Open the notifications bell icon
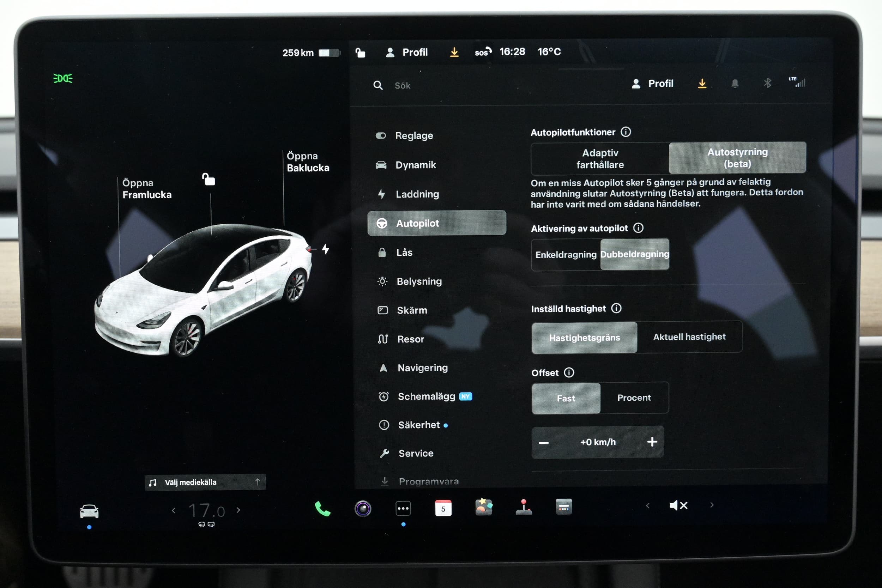This screenshot has height=588, width=882. [735, 84]
